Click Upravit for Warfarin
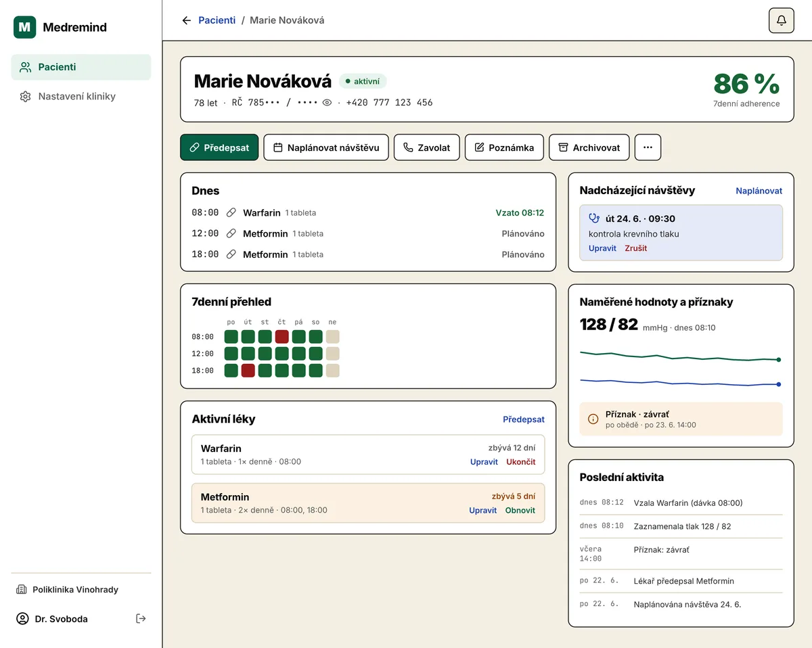This screenshot has width=812, height=648. (x=484, y=462)
